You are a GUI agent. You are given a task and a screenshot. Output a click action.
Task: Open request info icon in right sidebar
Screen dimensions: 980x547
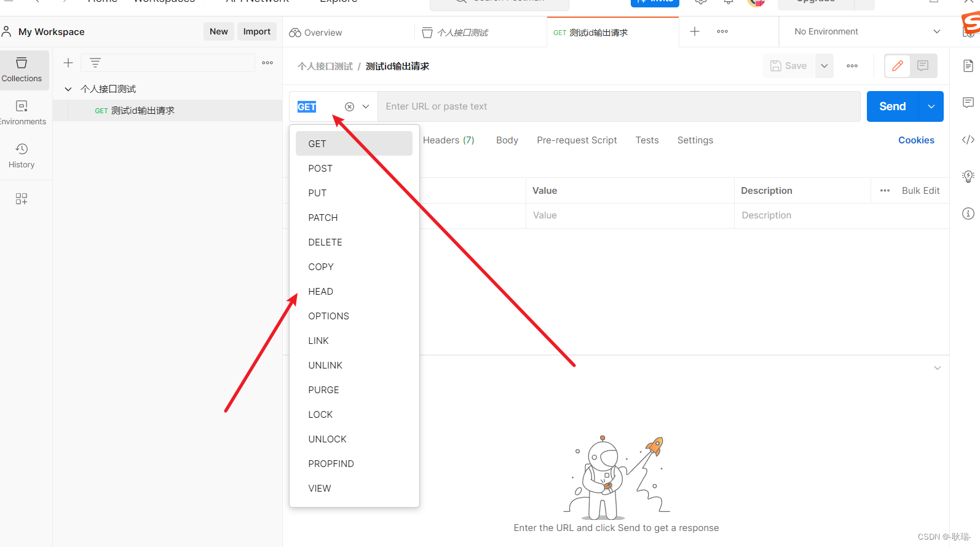click(x=968, y=214)
